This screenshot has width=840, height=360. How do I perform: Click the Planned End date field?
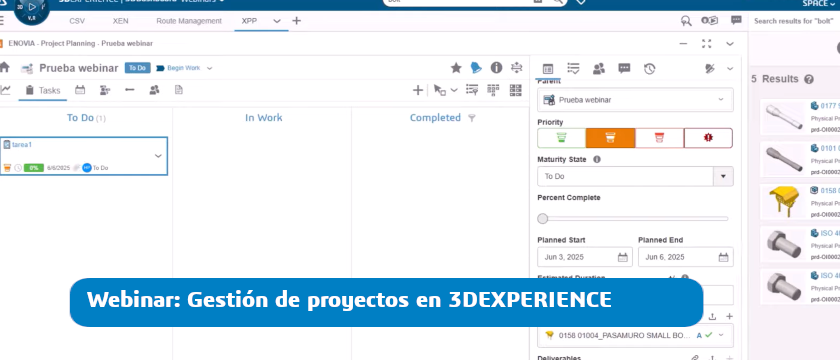(686, 257)
